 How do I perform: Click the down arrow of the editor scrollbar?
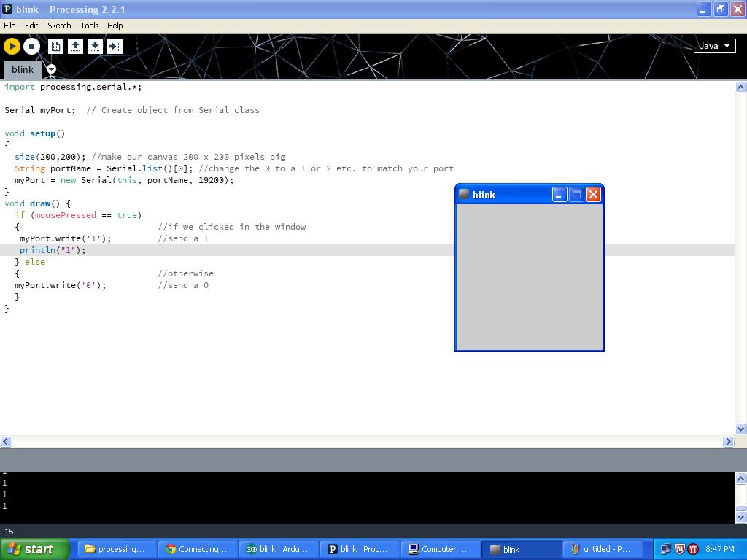[x=740, y=429]
